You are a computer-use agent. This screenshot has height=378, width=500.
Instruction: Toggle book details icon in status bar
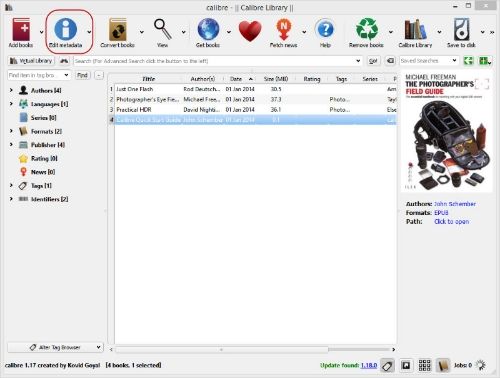443,366
